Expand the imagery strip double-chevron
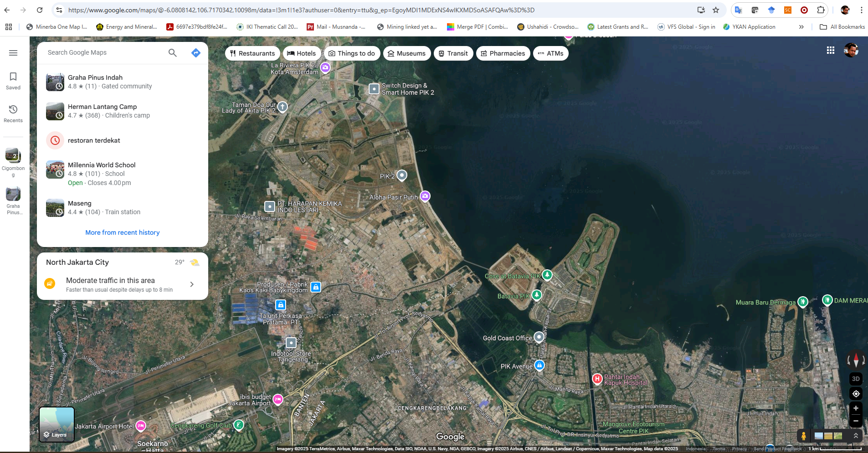This screenshot has width=868, height=453. tap(856, 436)
